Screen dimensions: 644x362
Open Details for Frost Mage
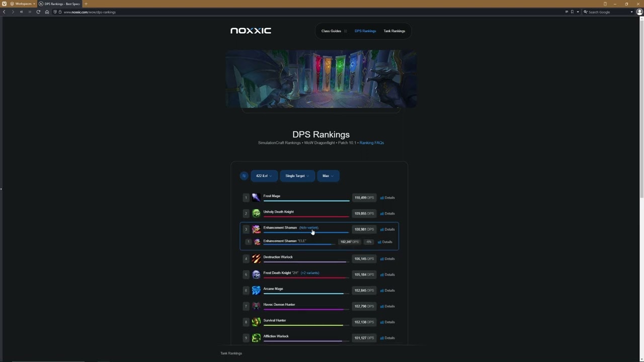[387, 198]
